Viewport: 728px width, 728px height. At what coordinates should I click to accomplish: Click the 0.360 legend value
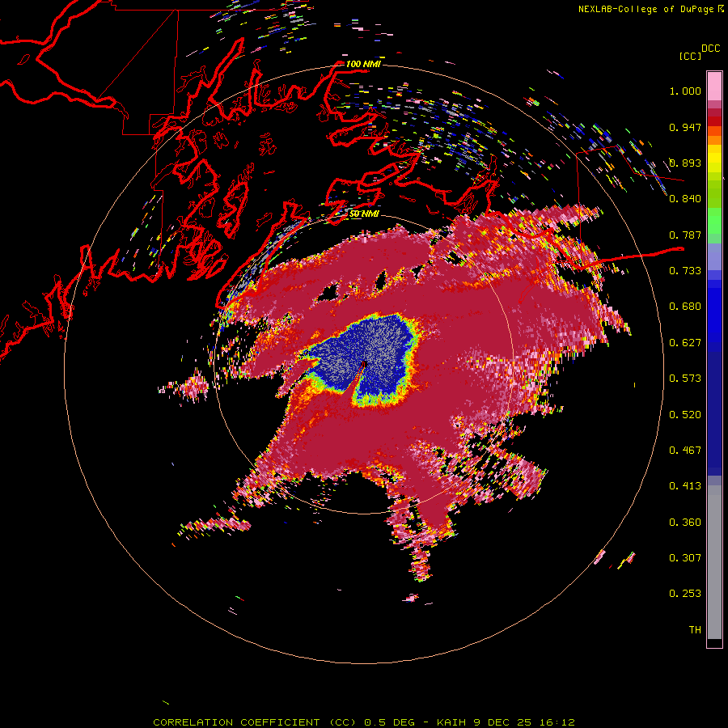pos(685,523)
